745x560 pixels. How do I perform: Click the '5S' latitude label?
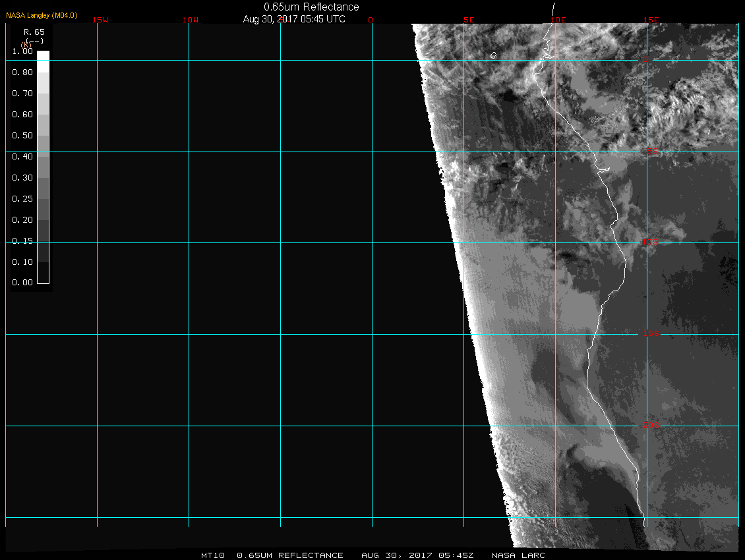coord(652,151)
